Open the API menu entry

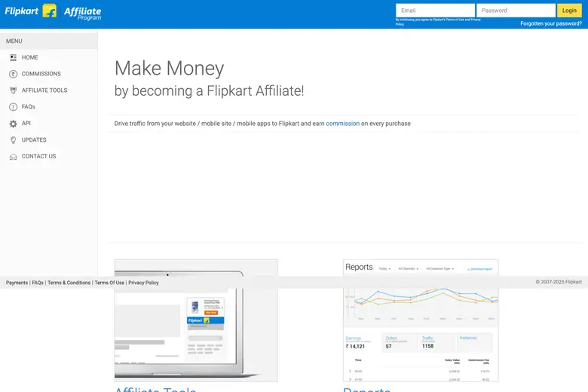coord(26,123)
